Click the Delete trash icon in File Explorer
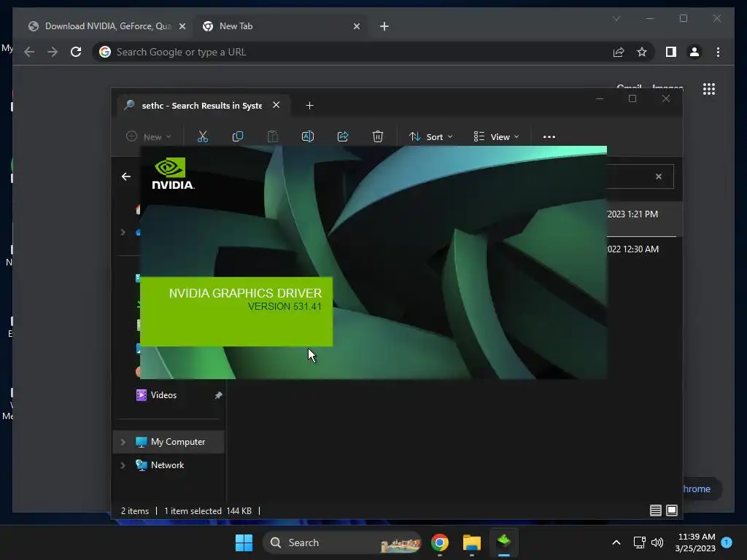The height and width of the screenshot is (560, 747). pyautogui.click(x=378, y=136)
